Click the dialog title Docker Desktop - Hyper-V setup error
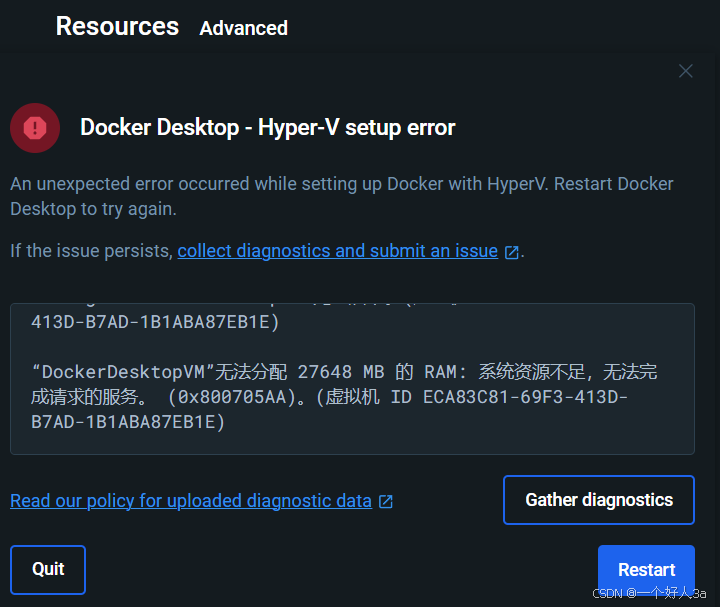The image size is (720, 607). tap(268, 128)
